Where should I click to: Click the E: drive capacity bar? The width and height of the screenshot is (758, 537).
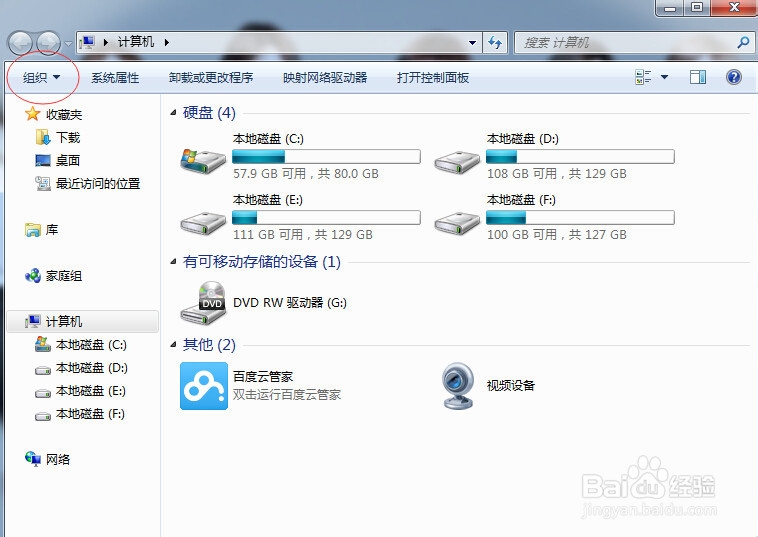pyautogui.click(x=326, y=218)
